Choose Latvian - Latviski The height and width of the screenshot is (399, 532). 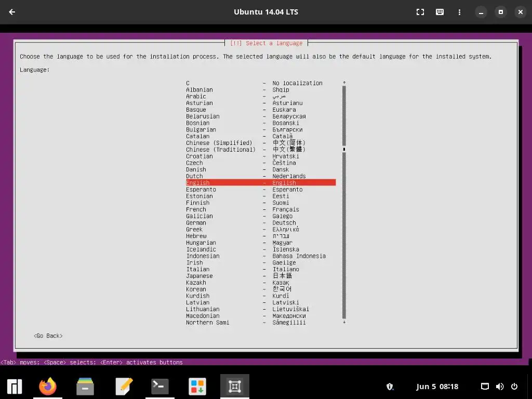click(261, 302)
